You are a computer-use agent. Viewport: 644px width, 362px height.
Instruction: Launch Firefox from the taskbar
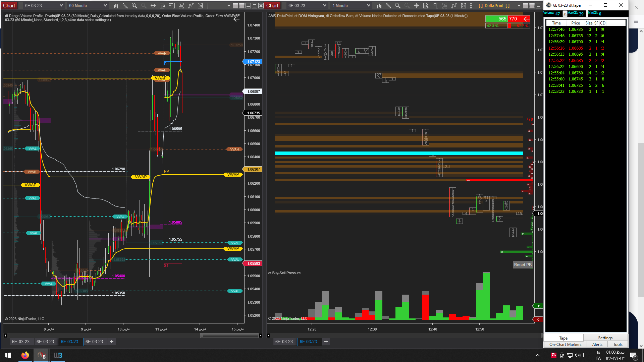tap(25, 355)
